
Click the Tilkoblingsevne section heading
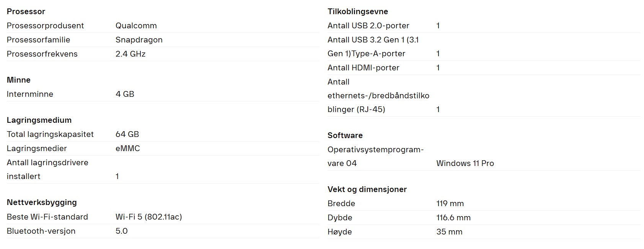click(x=358, y=11)
